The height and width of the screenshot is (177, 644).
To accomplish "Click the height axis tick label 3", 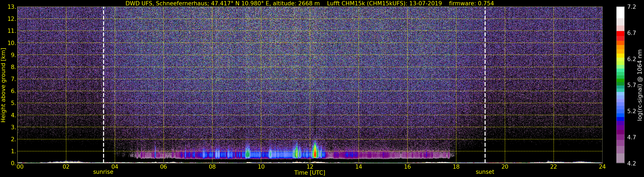I will 14,127.
